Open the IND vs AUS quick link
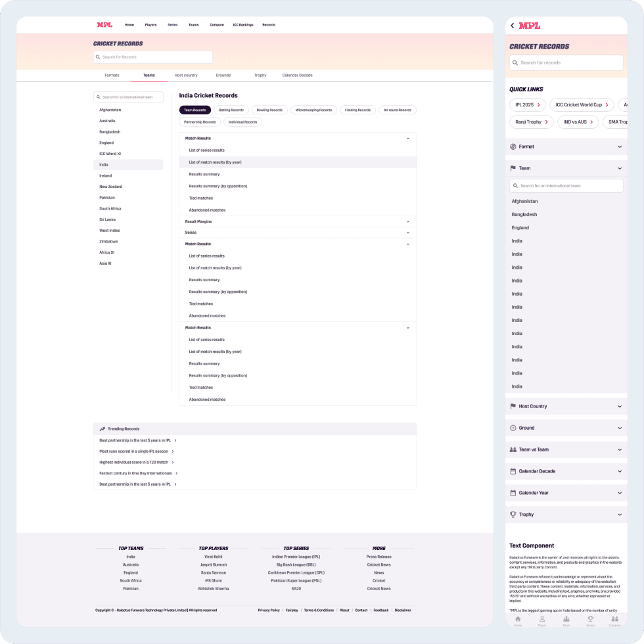644x644 pixels. pyautogui.click(x=578, y=122)
